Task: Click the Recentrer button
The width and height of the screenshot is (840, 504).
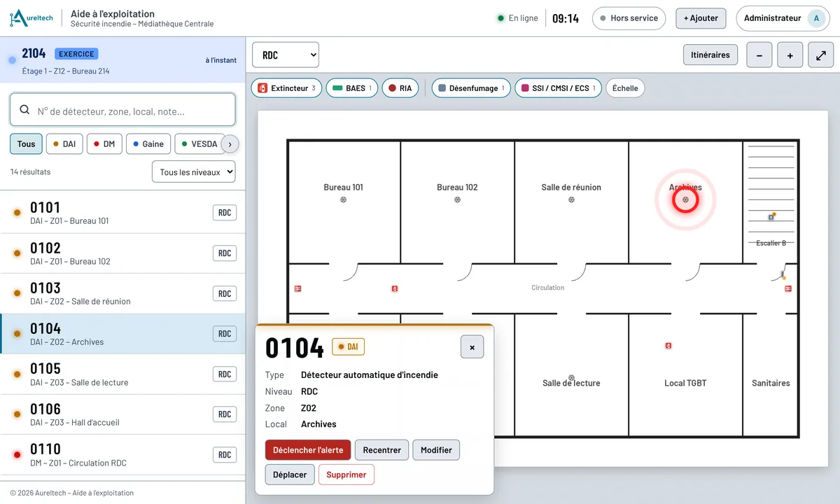Action: 381,450
